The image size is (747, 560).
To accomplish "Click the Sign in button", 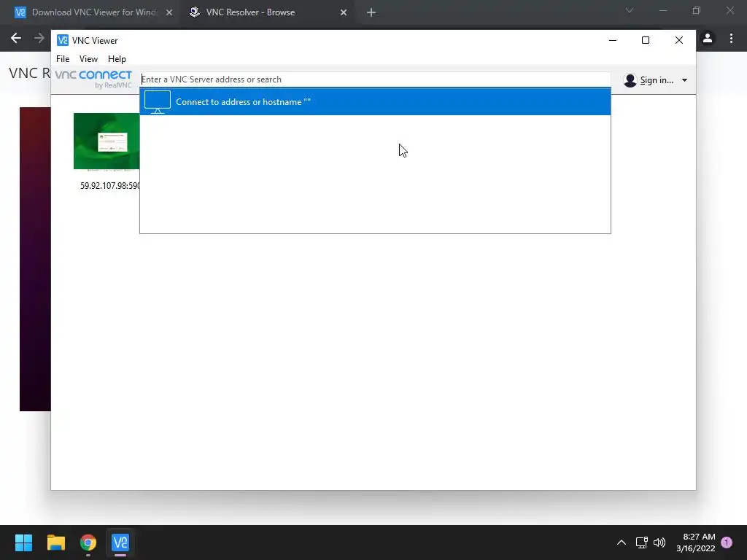I will 657,80.
